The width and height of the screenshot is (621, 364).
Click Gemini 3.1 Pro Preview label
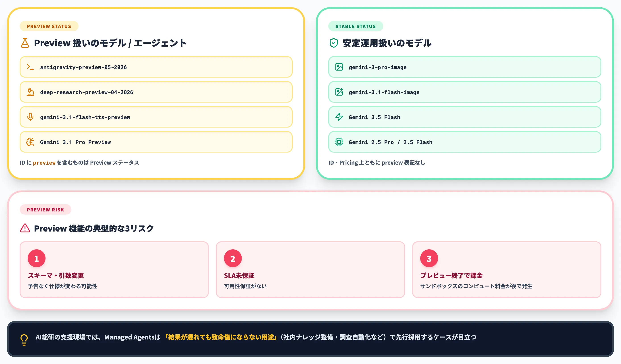click(75, 142)
